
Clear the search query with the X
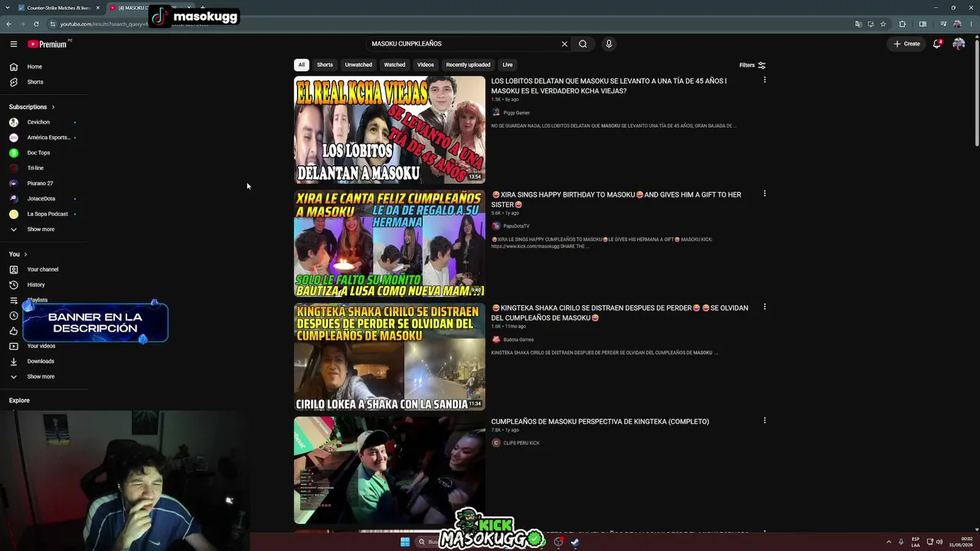564,44
